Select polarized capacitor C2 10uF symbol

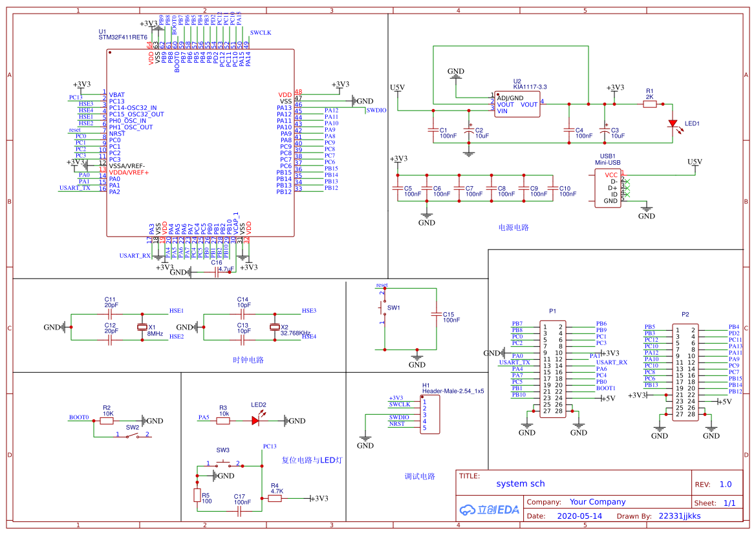[x=469, y=129]
